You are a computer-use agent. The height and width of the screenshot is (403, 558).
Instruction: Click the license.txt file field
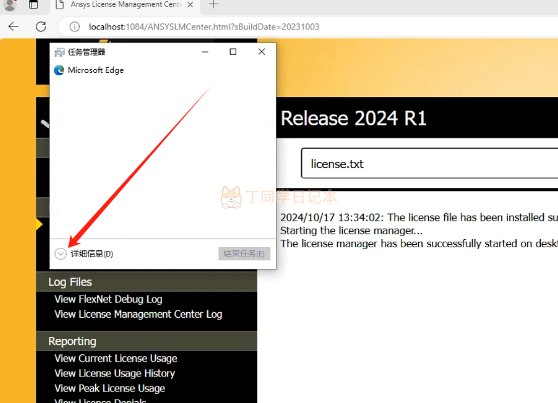(429, 164)
